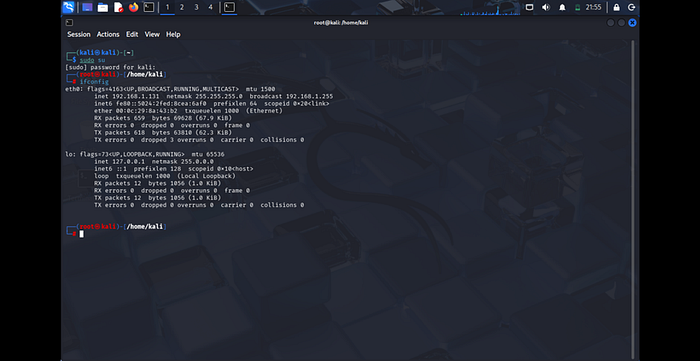Open the Edit menu
The height and width of the screenshot is (361, 700).
pyautogui.click(x=132, y=34)
